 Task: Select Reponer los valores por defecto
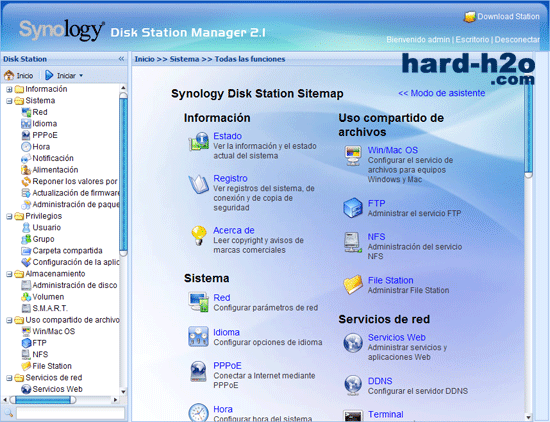coord(75,181)
